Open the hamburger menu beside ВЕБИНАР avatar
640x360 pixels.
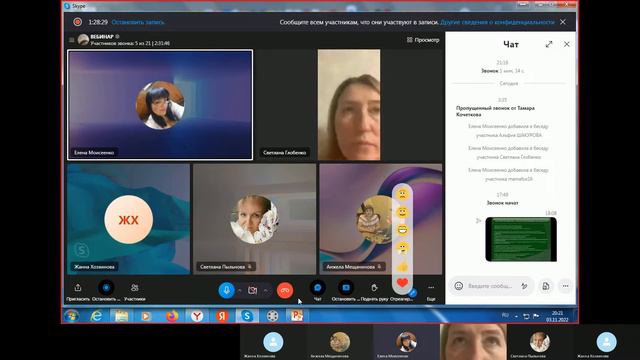pyautogui.click(x=72, y=40)
